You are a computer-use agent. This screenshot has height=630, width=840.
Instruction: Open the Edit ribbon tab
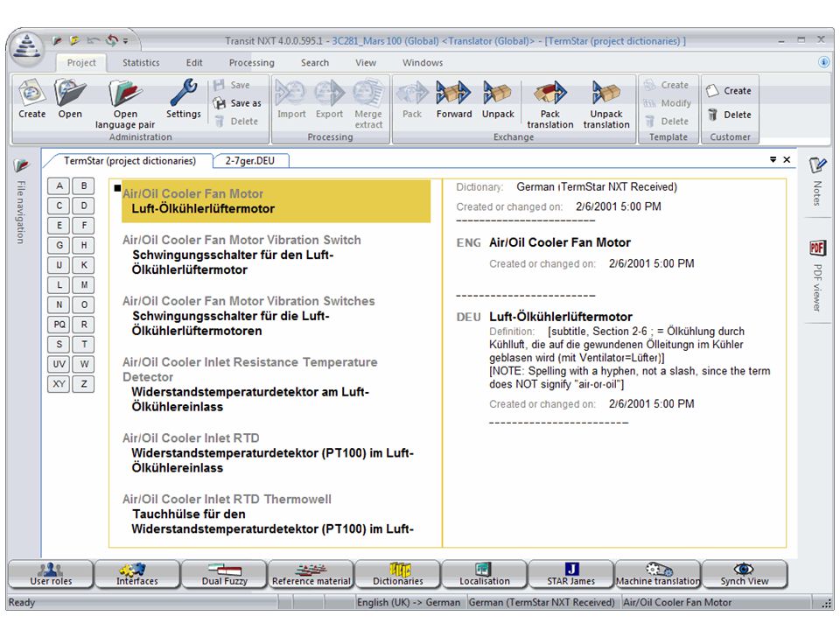(194, 63)
